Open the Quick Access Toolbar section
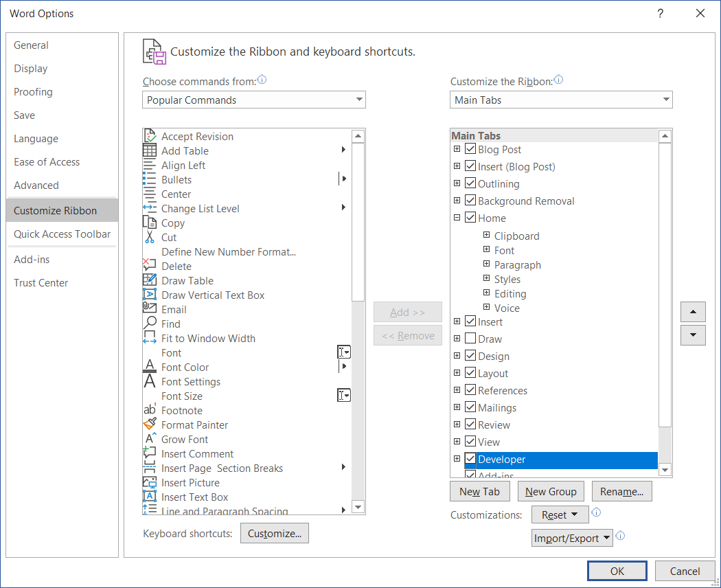 coord(62,234)
